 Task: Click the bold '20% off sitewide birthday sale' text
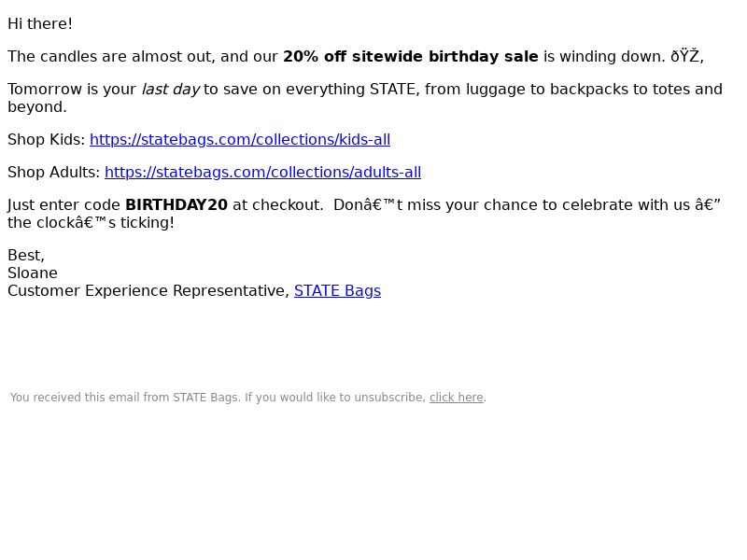(411, 57)
